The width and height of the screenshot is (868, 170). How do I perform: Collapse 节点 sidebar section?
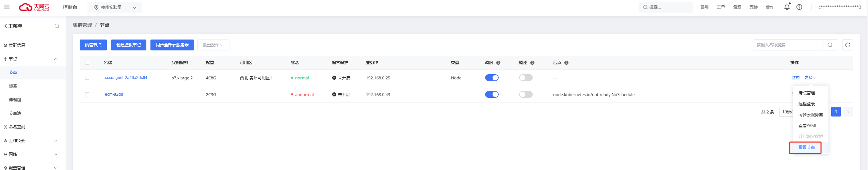pyautogui.click(x=56, y=59)
